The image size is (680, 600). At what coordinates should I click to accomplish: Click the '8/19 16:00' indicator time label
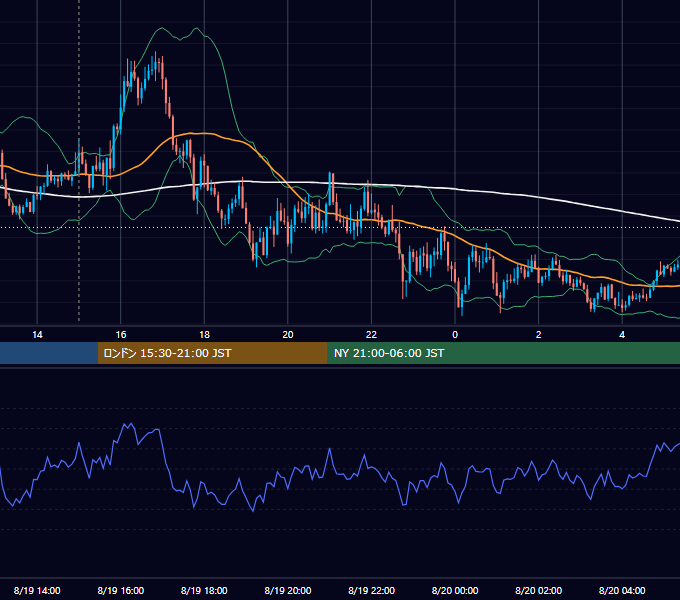pyautogui.click(x=121, y=590)
